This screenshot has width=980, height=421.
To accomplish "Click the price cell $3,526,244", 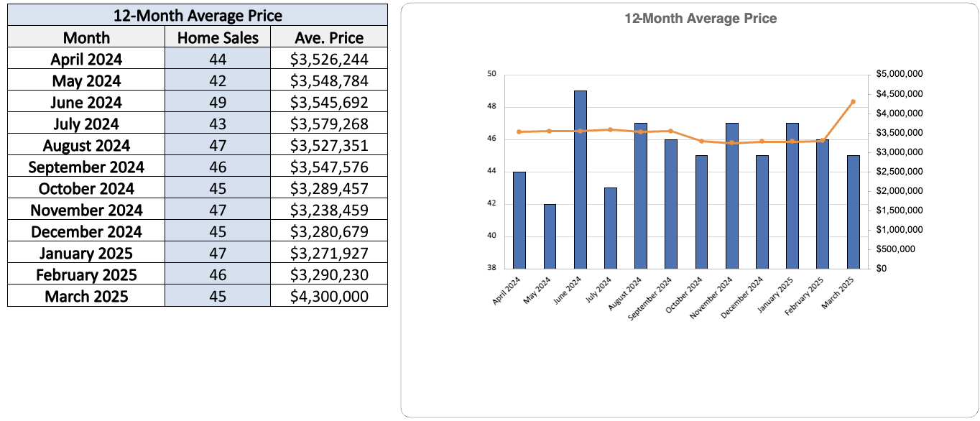I will point(329,59).
